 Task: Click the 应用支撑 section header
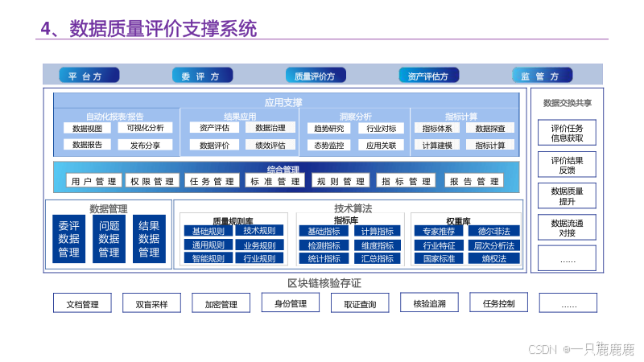(283, 102)
